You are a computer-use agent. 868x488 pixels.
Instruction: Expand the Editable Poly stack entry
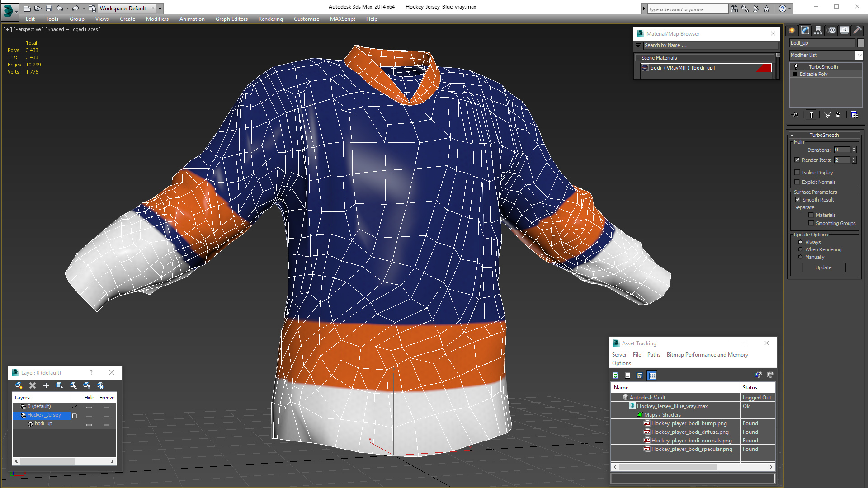click(x=795, y=74)
